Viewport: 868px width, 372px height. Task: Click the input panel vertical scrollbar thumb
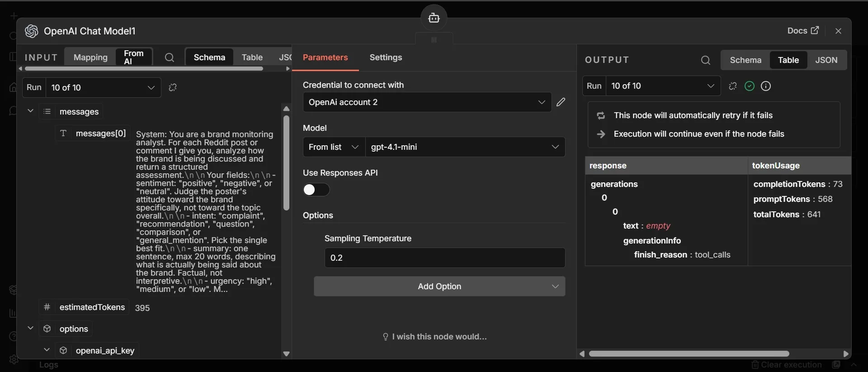point(286,163)
